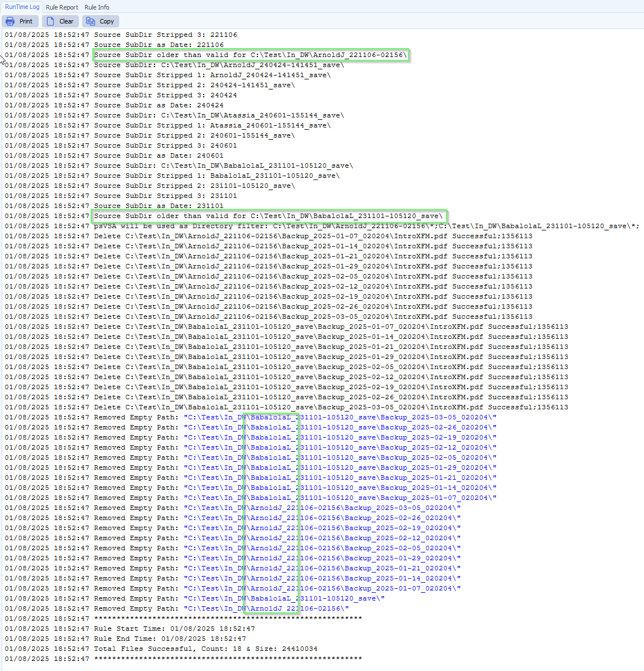The height and width of the screenshot is (671, 644).
Task: Click removed path ArnoldJ Backup_2025-03-05_020204
Action: 322,508
